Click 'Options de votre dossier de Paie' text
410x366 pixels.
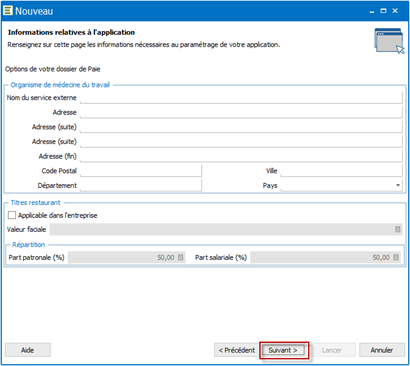pos(53,69)
